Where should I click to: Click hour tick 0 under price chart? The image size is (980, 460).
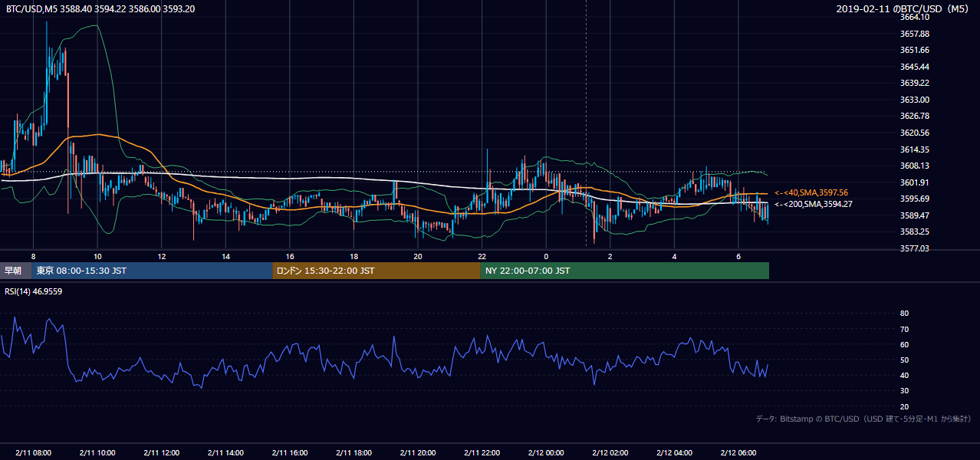pos(546,256)
